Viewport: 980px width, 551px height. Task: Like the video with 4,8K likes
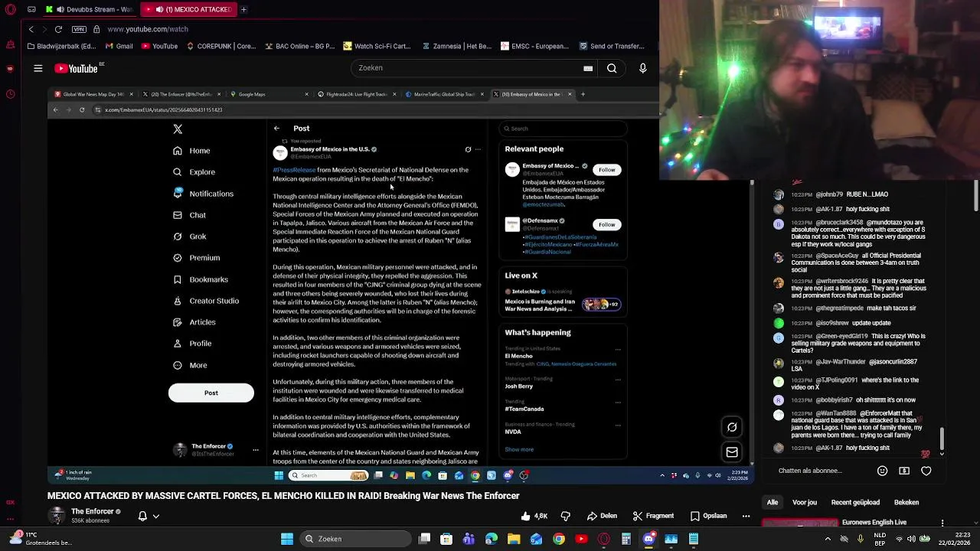534,516
